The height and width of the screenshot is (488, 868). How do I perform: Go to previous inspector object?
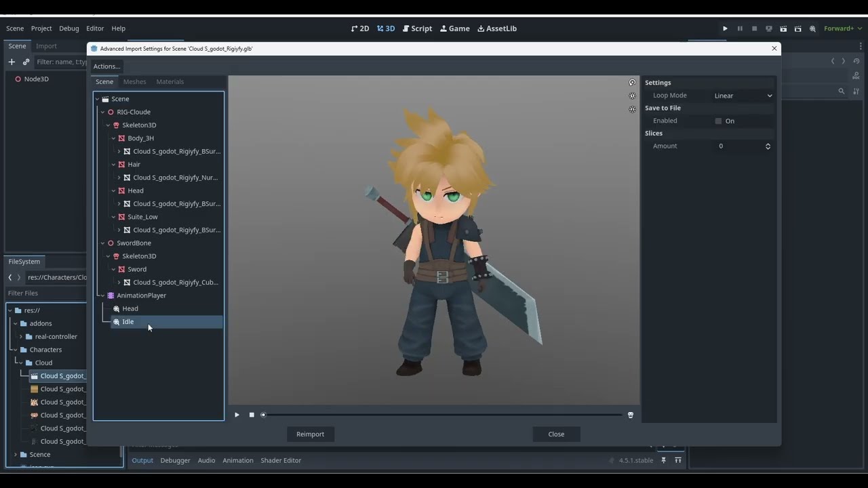[833, 61]
